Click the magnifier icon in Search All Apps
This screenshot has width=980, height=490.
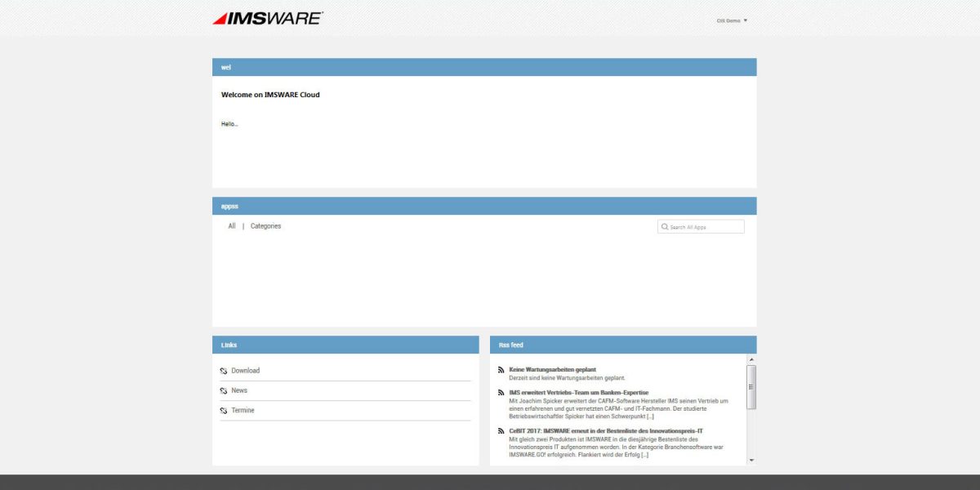pos(666,226)
